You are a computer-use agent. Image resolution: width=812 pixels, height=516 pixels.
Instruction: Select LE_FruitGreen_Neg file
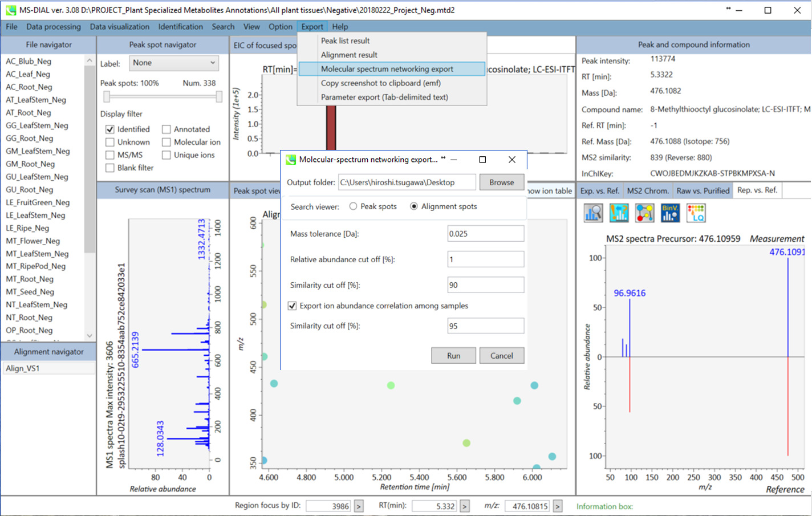tap(38, 202)
